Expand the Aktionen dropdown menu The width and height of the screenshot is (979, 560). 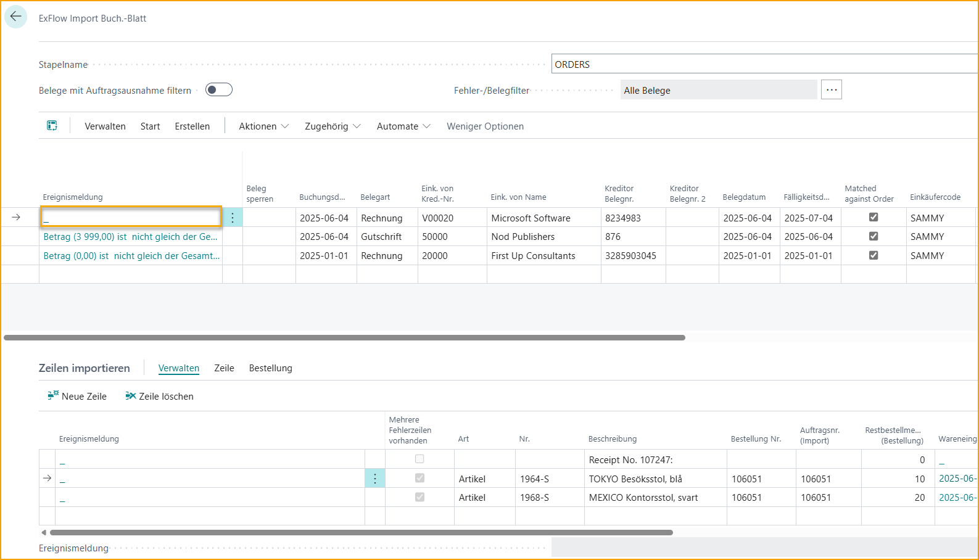263,126
